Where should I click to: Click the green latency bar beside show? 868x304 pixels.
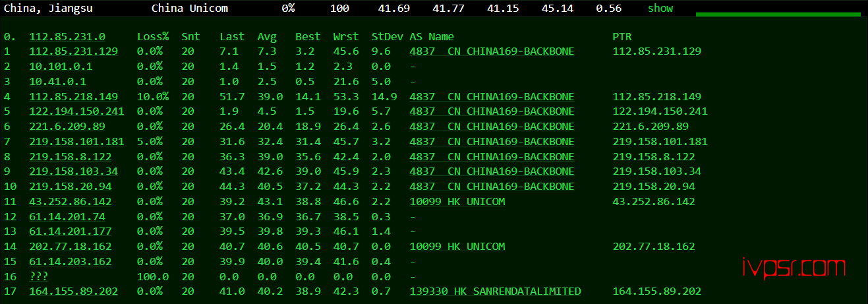(778, 14)
